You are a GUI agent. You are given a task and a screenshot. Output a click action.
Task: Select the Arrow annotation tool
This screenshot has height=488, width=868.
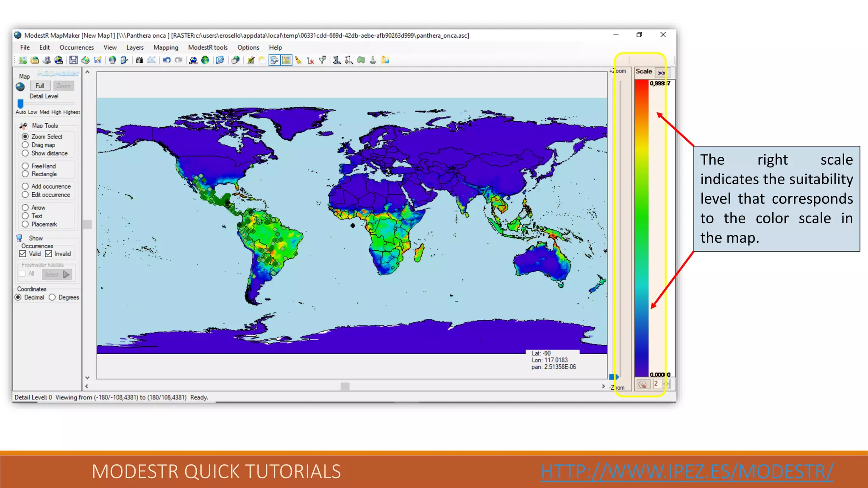click(25, 208)
